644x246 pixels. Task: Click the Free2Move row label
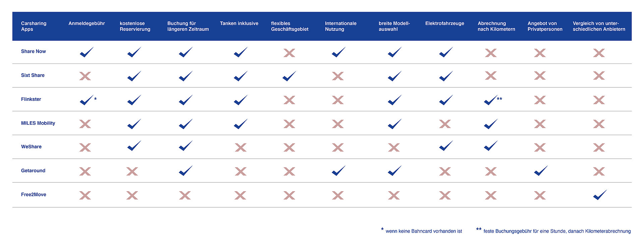click(x=34, y=195)
